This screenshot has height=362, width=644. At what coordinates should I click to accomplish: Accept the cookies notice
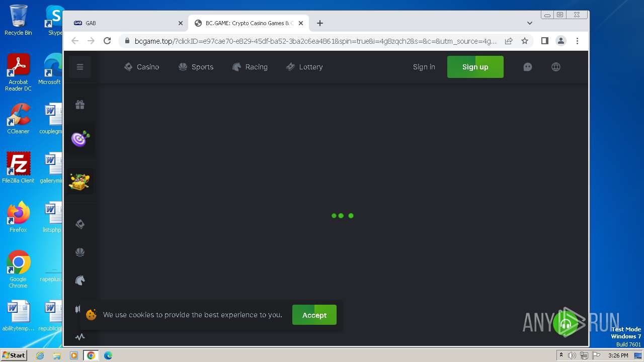click(314, 315)
